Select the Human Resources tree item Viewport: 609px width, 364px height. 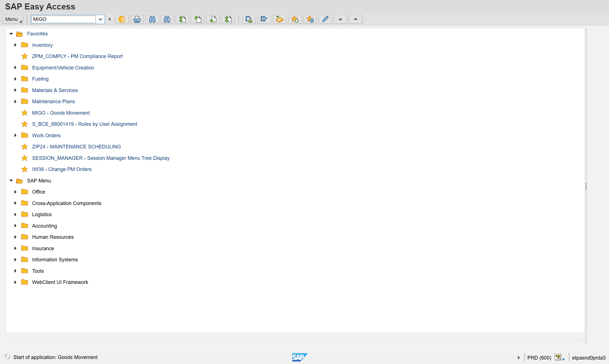coord(53,237)
